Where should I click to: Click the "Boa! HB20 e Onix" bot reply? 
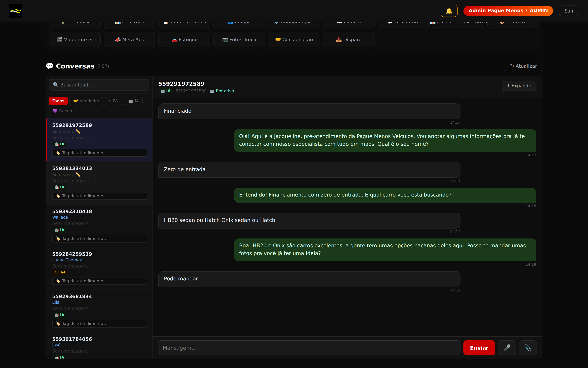(x=385, y=250)
